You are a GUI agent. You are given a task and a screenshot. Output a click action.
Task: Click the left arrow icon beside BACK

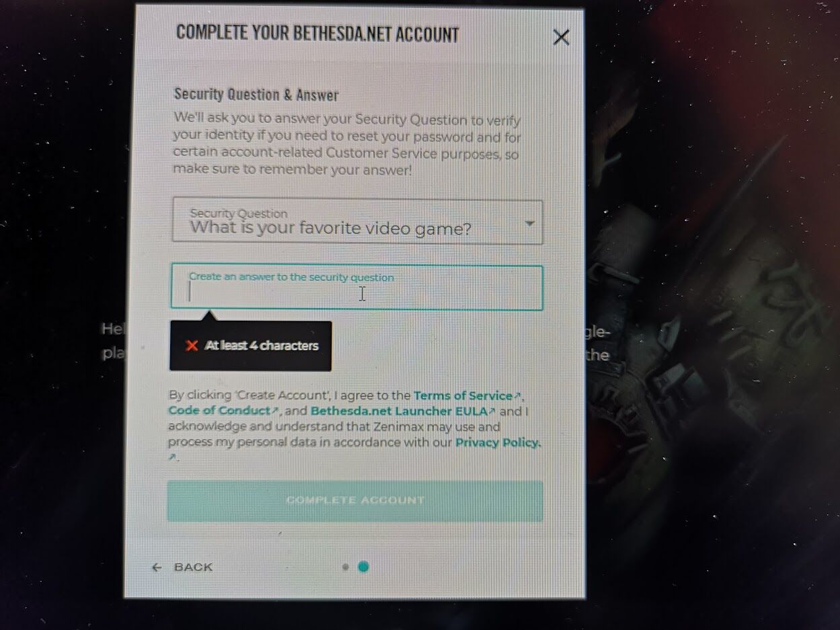pos(157,567)
